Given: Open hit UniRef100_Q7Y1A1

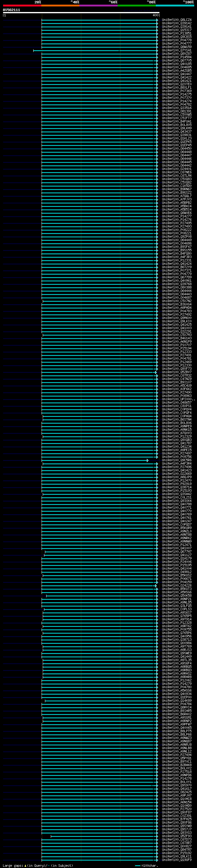Looking at the screenshot, I should 176,50.
